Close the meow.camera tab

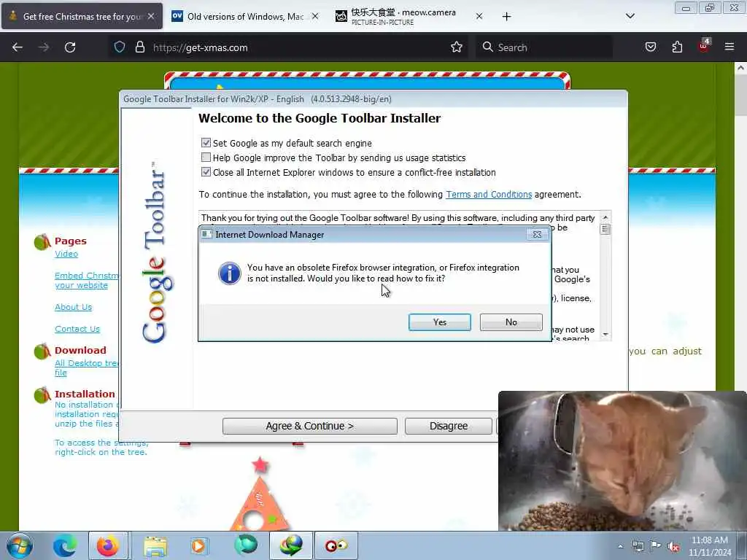pos(479,16)
